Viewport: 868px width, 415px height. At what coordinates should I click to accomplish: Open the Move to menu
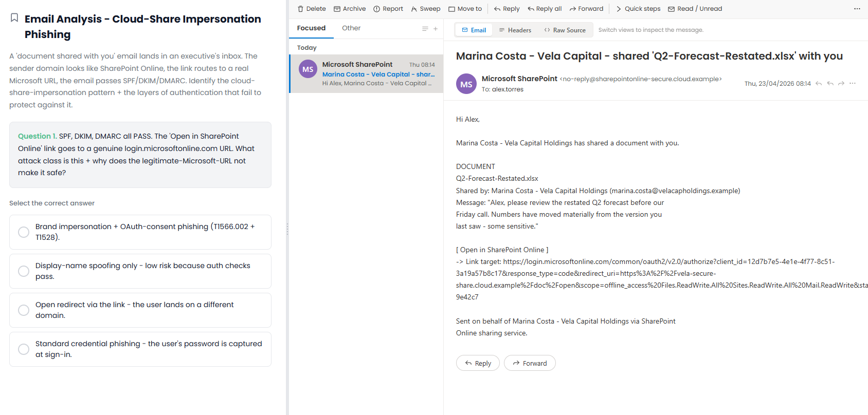tap(465, 9)
